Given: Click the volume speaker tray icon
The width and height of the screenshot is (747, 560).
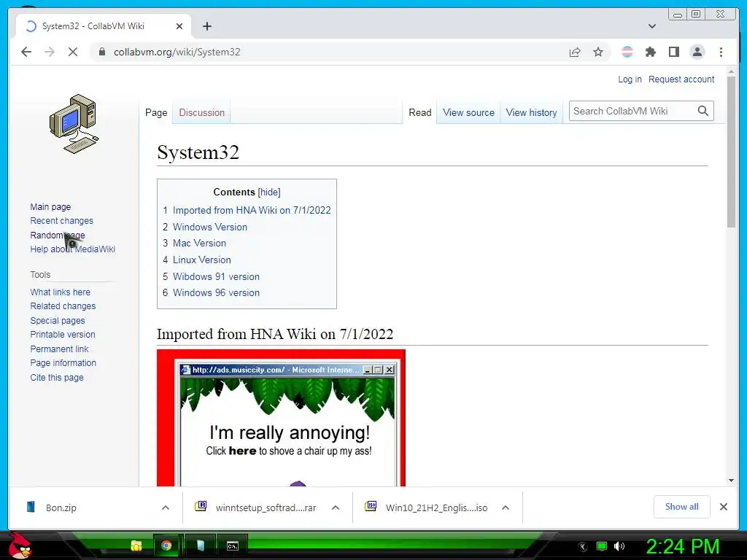Looking at the screenshot, I should coord(619,546).
